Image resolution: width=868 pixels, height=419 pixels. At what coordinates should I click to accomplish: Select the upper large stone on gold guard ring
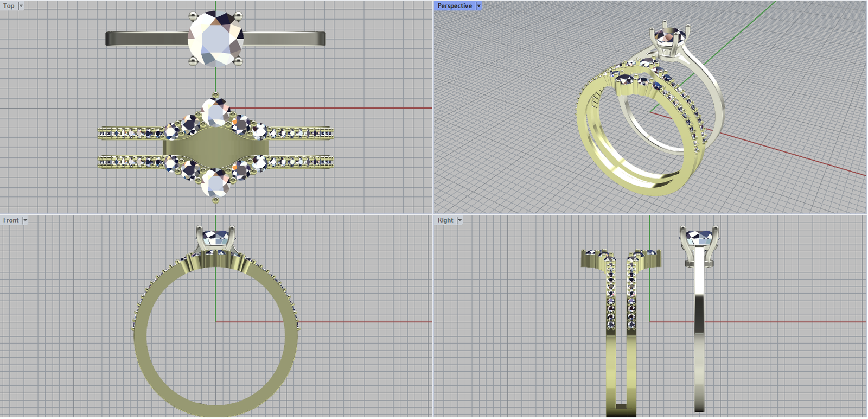click(216, 113)
